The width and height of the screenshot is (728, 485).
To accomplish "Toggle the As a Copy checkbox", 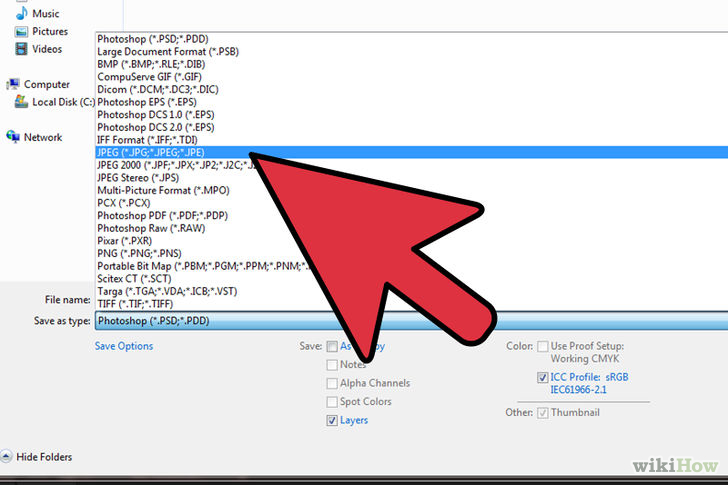I will click(x=332, y=346).
